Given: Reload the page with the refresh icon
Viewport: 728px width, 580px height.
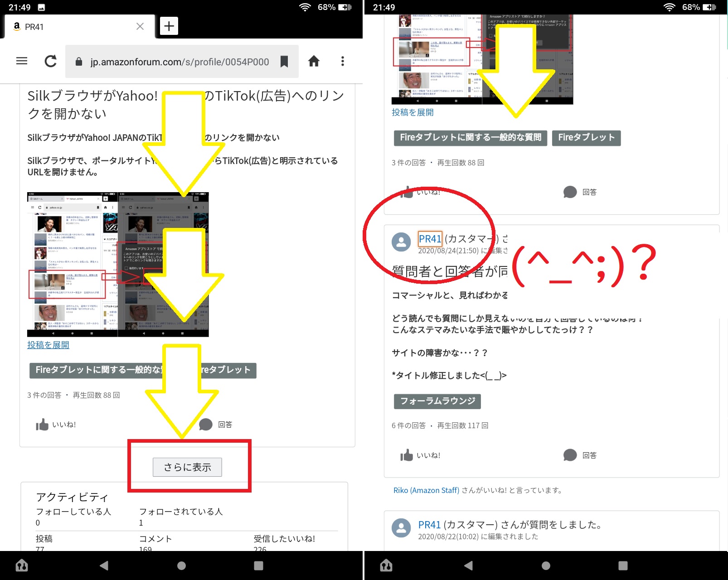Looking at the screenshot, I should [50, 61].
